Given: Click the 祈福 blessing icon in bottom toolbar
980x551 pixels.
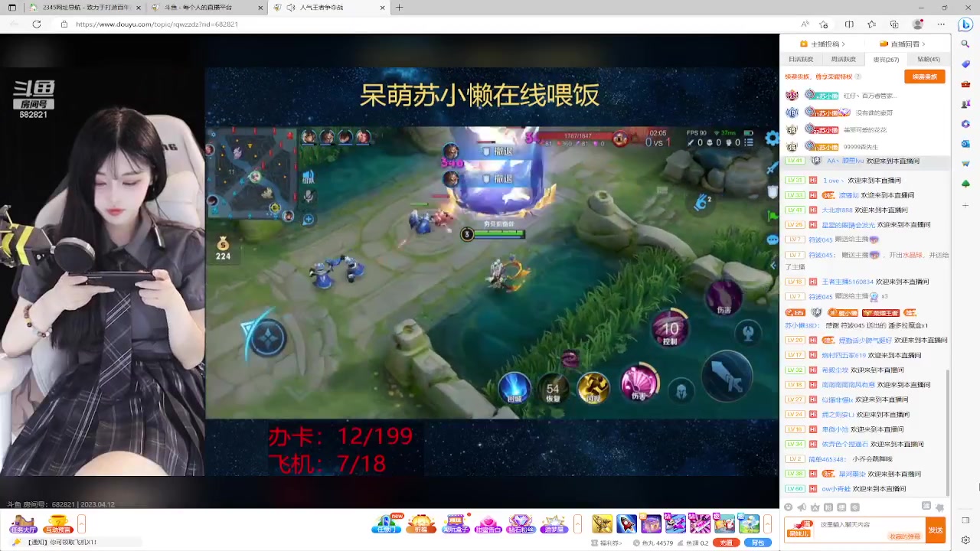Looking at the screenshot, I should [x=423, y=523].
